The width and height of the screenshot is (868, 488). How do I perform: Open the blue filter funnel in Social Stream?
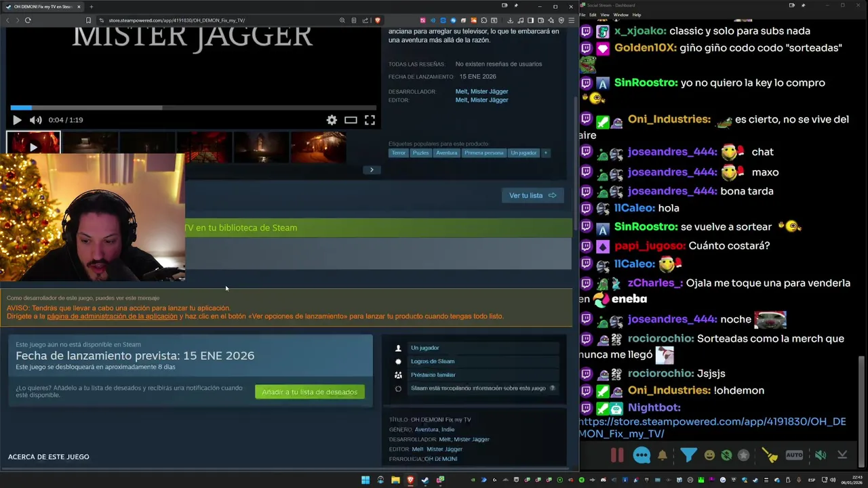coord(688,455)
